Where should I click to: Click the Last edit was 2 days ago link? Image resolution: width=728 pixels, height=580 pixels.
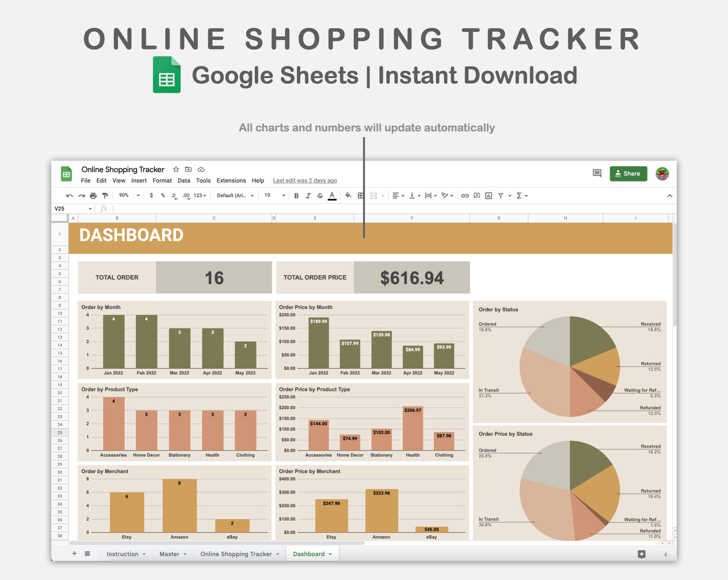tap(305, 180)
